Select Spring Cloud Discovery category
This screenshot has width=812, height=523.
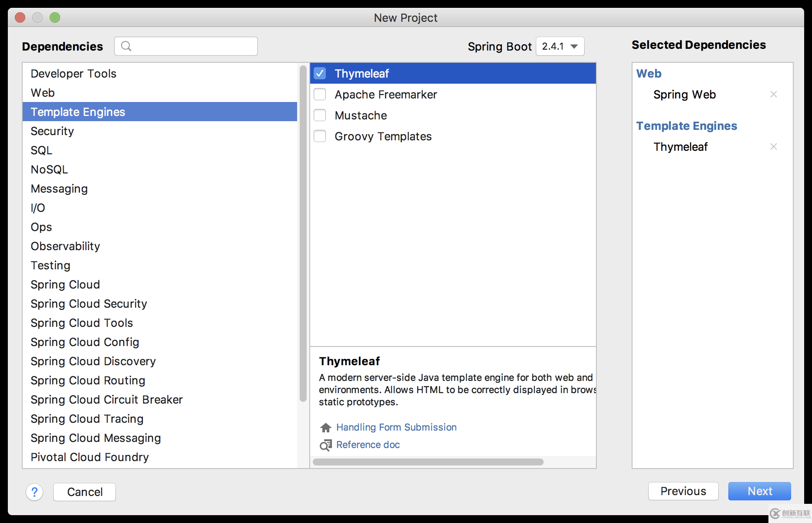coord(160,361)
